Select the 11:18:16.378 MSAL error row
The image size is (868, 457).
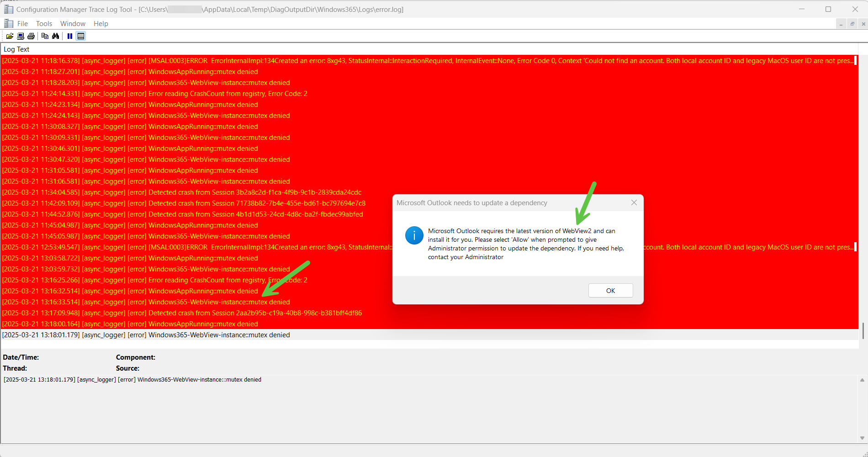[429, 61]
